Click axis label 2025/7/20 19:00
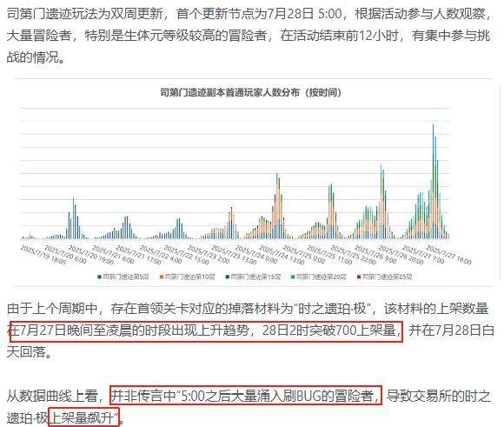Viewport: 504px width, 427px height. click(91, 255)
